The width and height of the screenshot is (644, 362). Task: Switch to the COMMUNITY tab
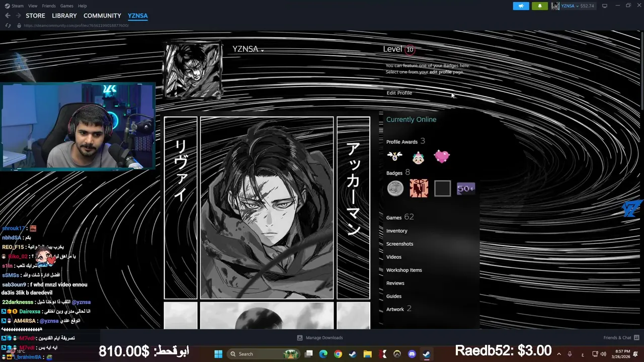click(102, 16)
